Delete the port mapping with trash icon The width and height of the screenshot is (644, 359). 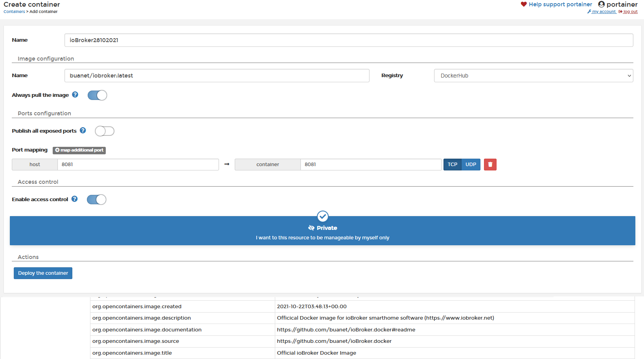click(x=490, y=165)
